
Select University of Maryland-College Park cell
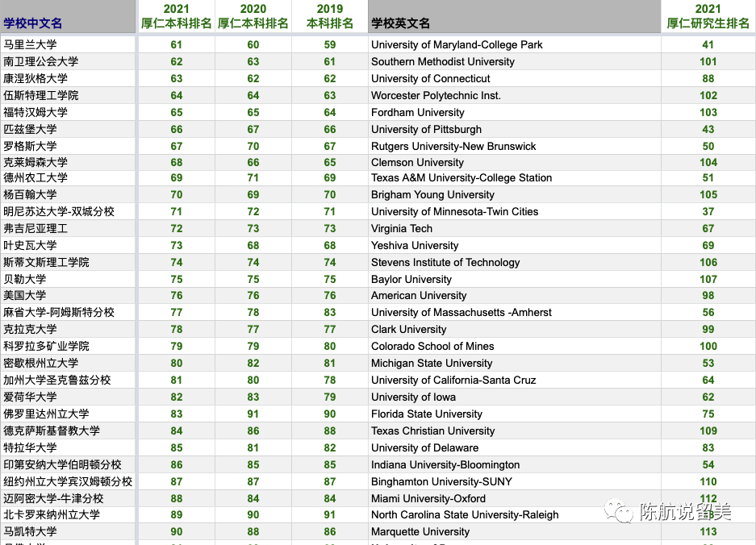pyautogui.click(x=459, y=45)
